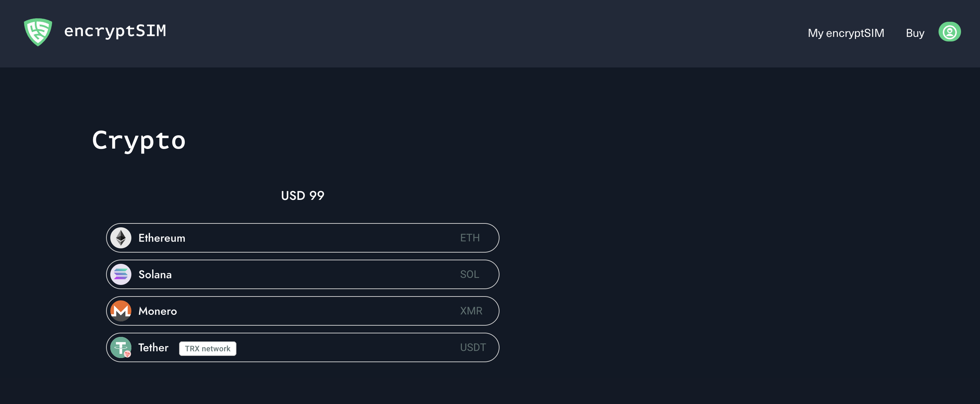
Task: Click the encryptSIM wordmark in header
Action: click(115, 31)
